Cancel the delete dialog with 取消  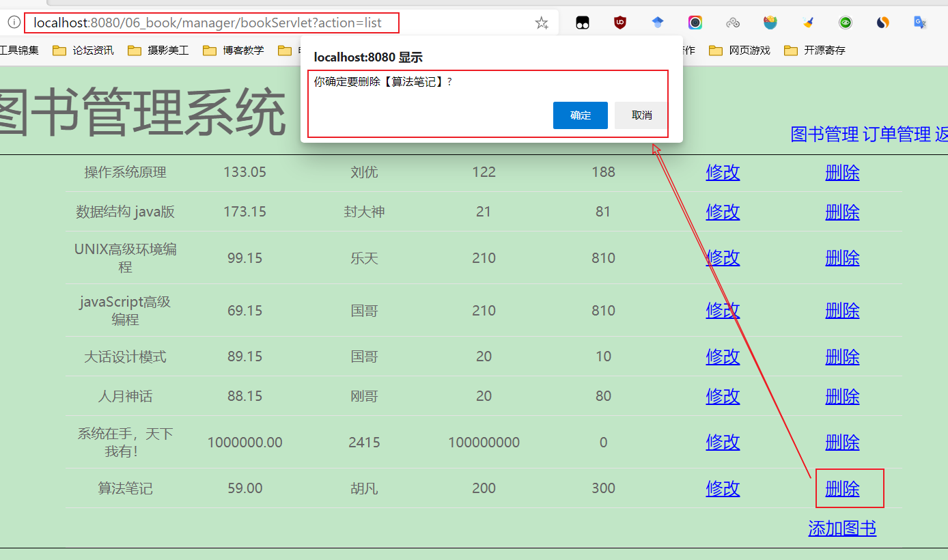(x=641, y=115)
